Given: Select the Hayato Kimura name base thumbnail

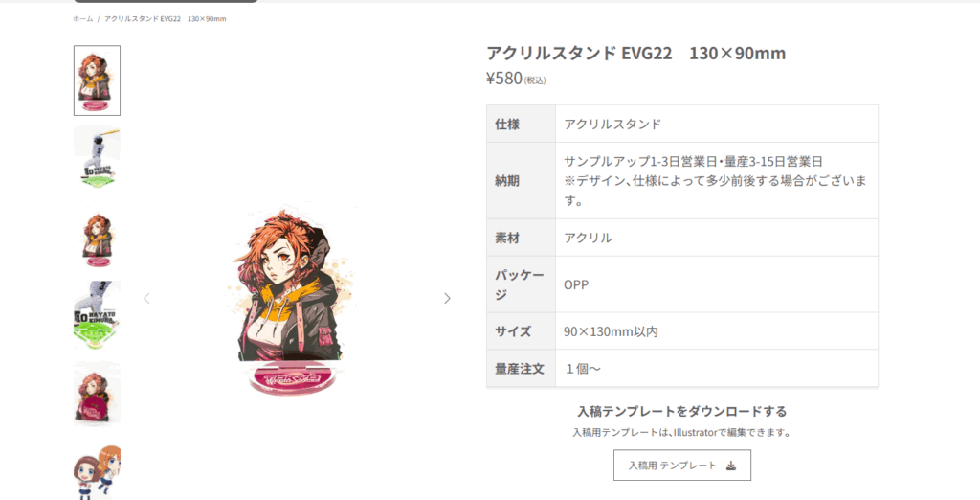Looking at the screenshot, I should tap(97, 315).
